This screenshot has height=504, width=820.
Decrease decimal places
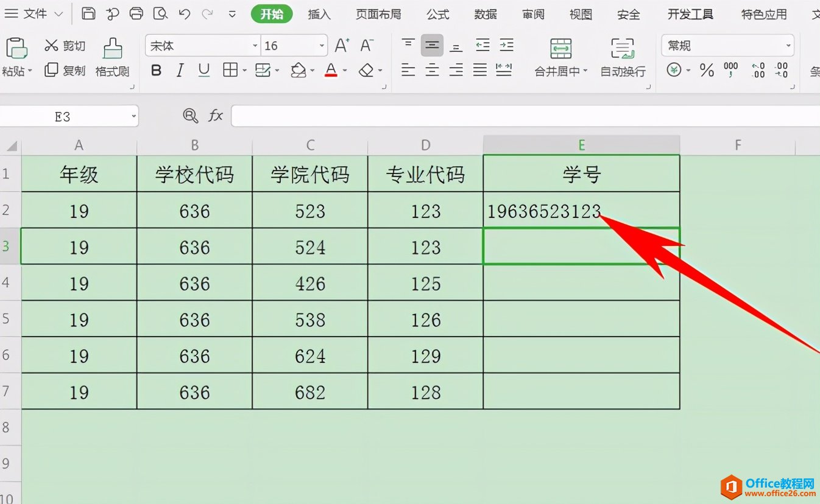(x=782, y=71)
